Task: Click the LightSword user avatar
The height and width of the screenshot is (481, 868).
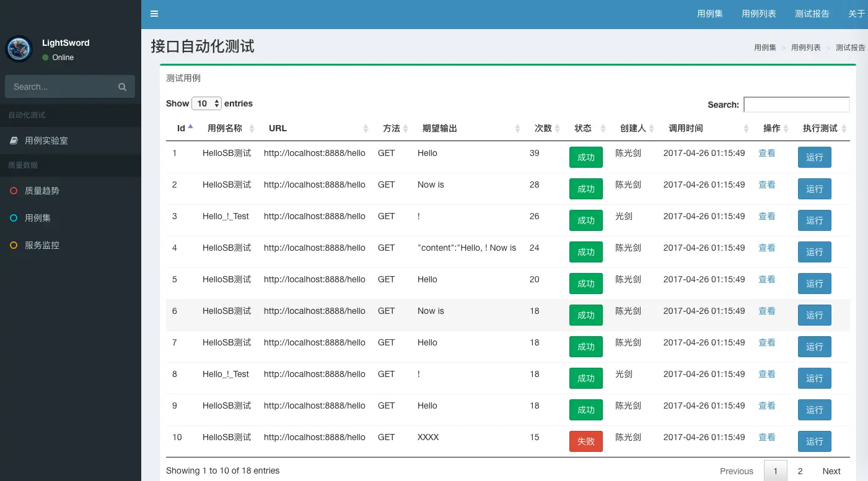Action: coord(19,49)
